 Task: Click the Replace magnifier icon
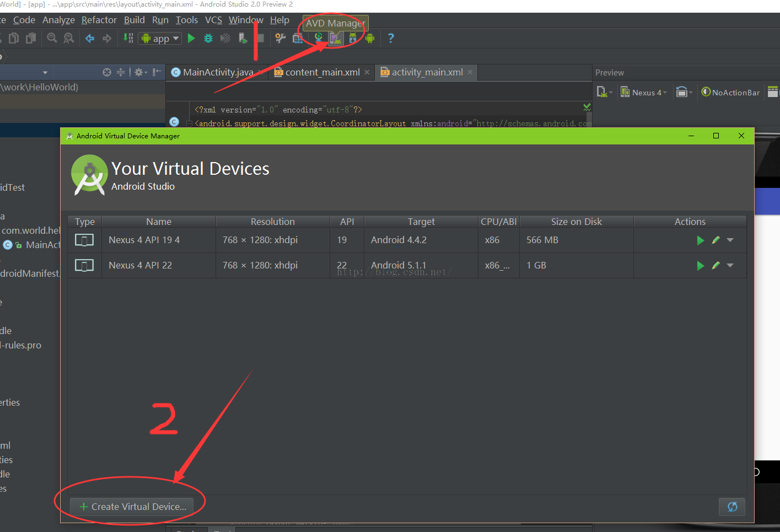69,38
